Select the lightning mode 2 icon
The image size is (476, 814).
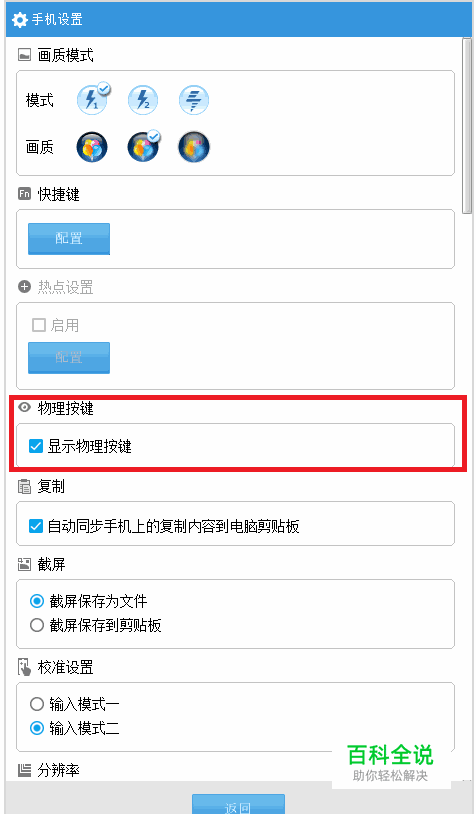tap(143, 100)
